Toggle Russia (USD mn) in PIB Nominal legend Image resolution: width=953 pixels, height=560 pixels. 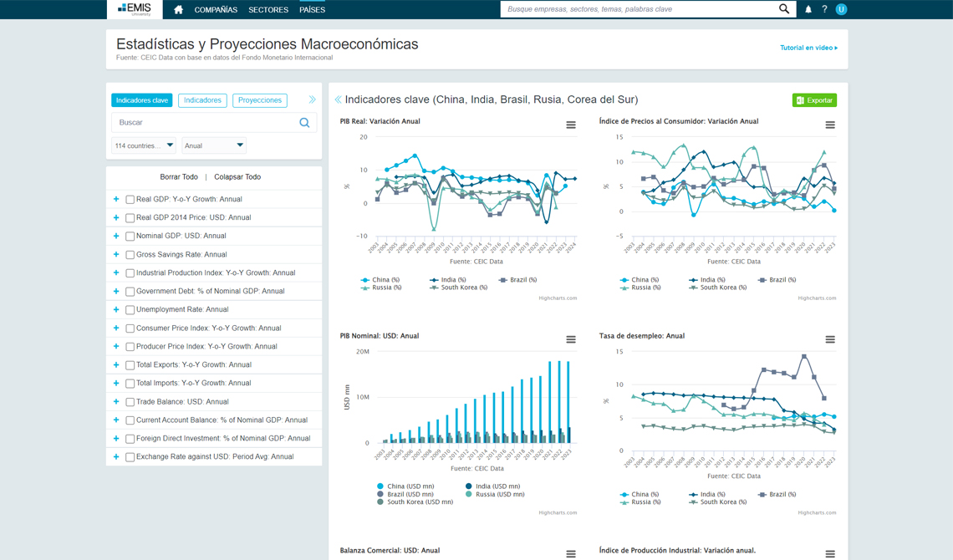pyautogui.click(x=495, y=495)
